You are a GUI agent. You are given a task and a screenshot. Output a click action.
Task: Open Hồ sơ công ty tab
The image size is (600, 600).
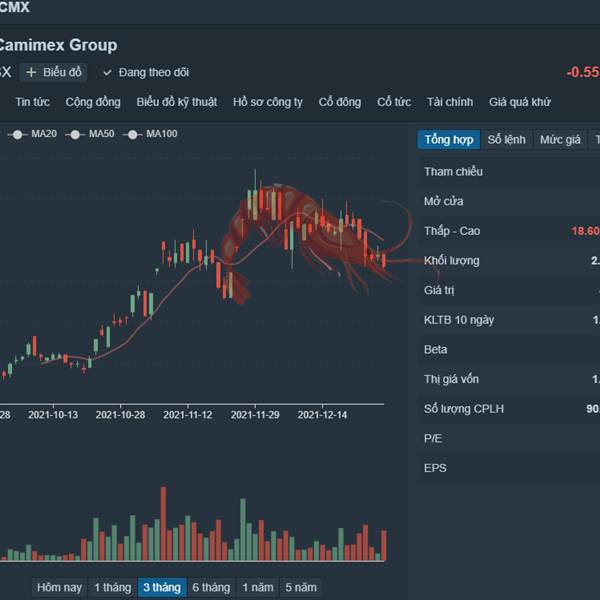[x=268, y=102]
